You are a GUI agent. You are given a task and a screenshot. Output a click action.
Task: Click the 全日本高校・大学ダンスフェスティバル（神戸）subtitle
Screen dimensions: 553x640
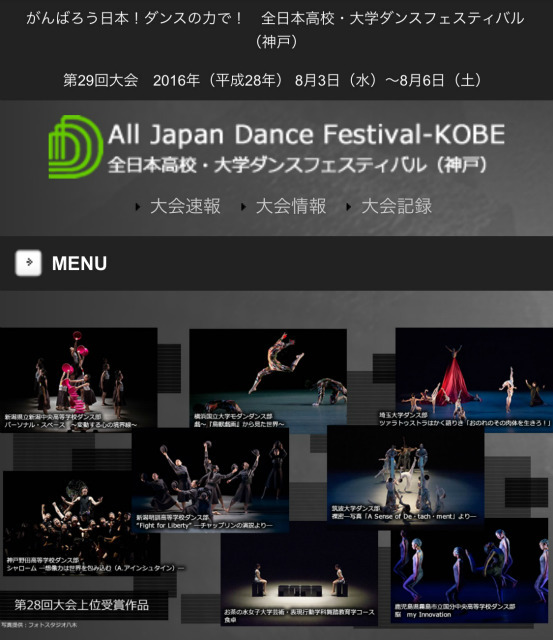[298, 165]
